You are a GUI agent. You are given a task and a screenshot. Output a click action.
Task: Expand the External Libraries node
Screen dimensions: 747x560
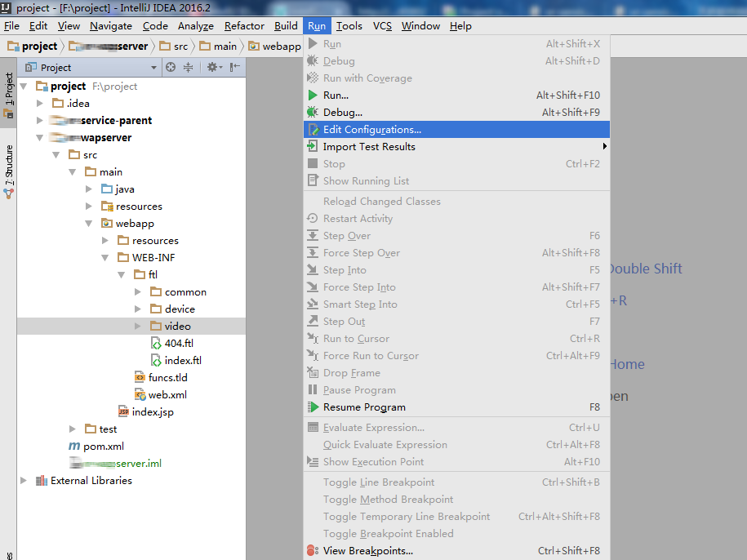point(24,481)
